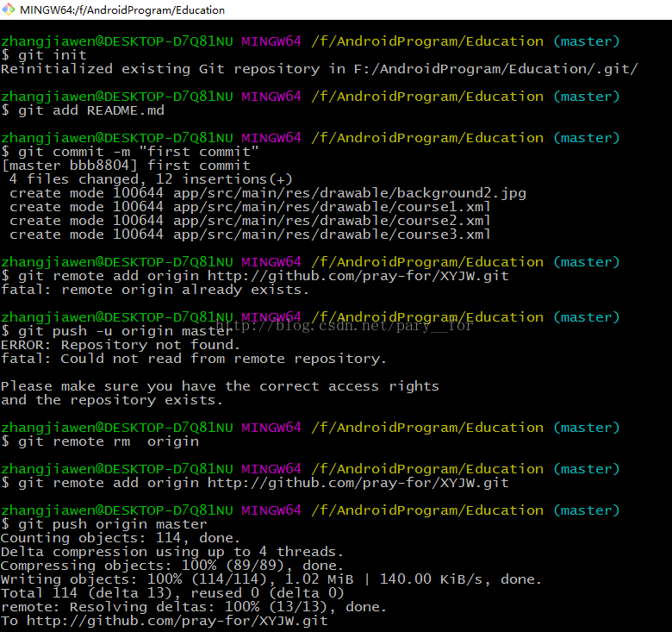The width and height of the screenshot is (672, 632).
Task: Click the 'ERROR: Repository not found.' line
Action: tap(121, 345)
